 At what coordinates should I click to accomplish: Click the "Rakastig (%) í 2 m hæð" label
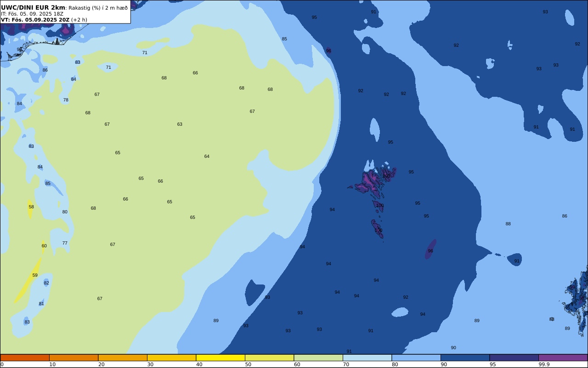tap(98, 8)
